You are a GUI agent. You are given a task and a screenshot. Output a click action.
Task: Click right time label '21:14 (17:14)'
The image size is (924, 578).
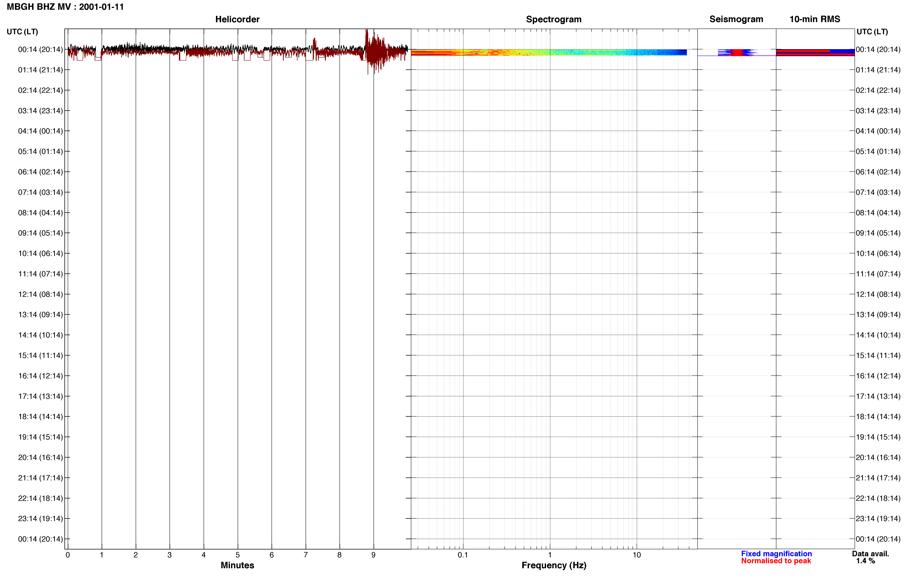878,478
